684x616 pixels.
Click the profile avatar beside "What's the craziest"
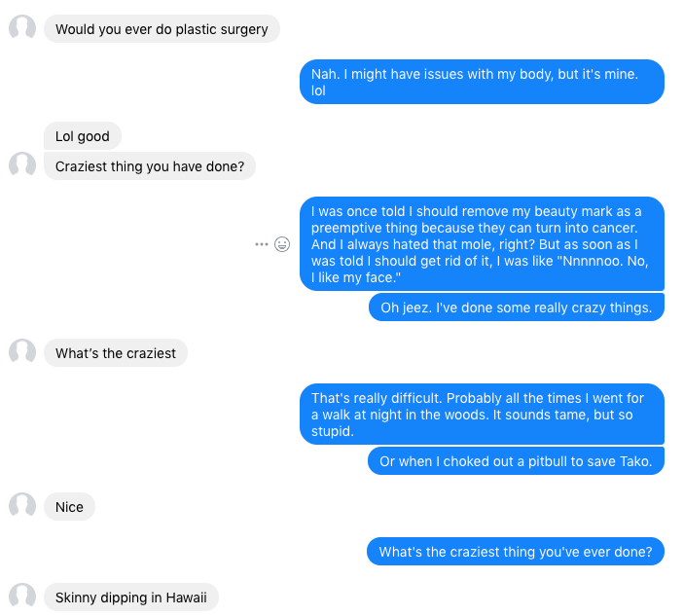tap(22, 353)
